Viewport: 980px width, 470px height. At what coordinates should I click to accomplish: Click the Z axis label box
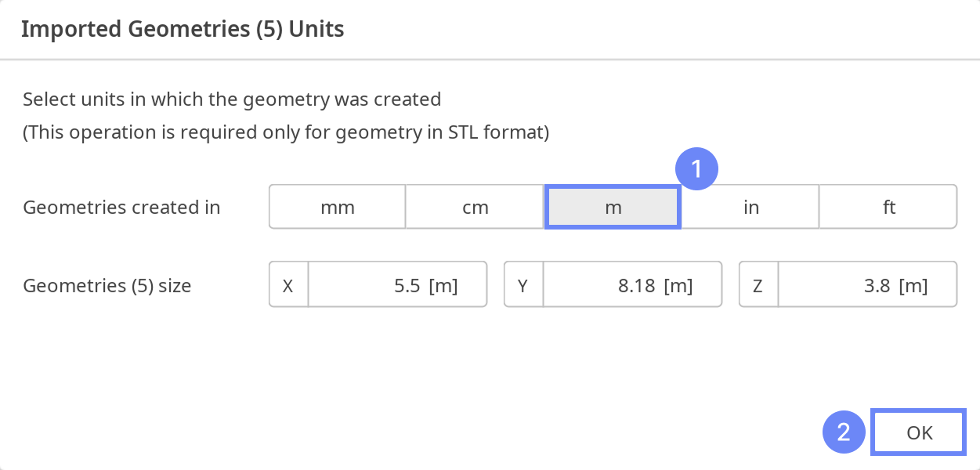click(x=758, y=284)
